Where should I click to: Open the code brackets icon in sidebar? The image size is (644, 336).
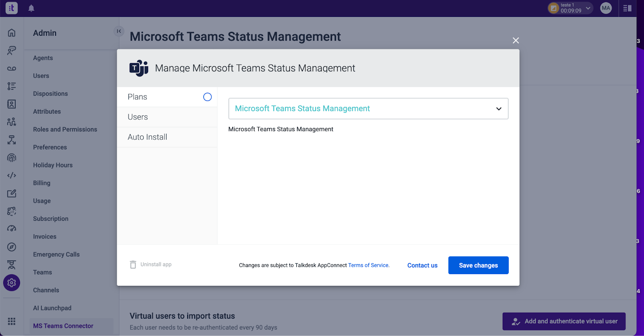(12, 175)
